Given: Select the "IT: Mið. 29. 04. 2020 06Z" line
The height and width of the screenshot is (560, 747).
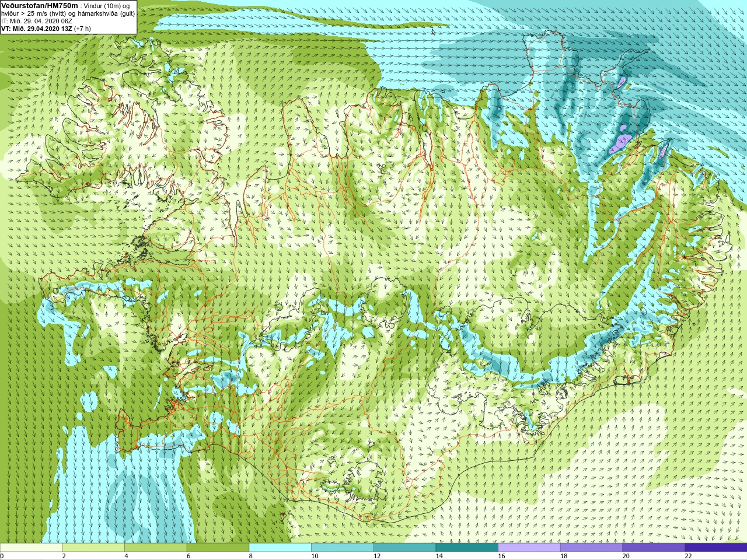Looking at the screenshot, I should pos(37,20).
